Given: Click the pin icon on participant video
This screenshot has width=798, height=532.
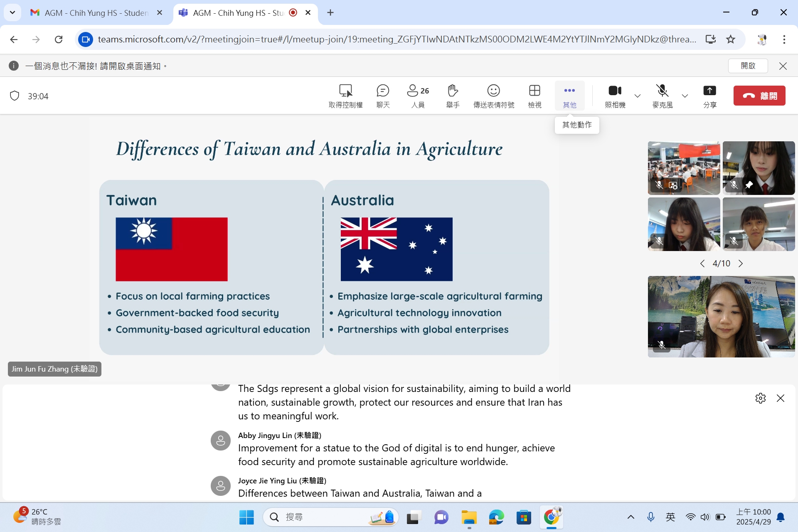Looking at the screenshot, I should point(749,185).
